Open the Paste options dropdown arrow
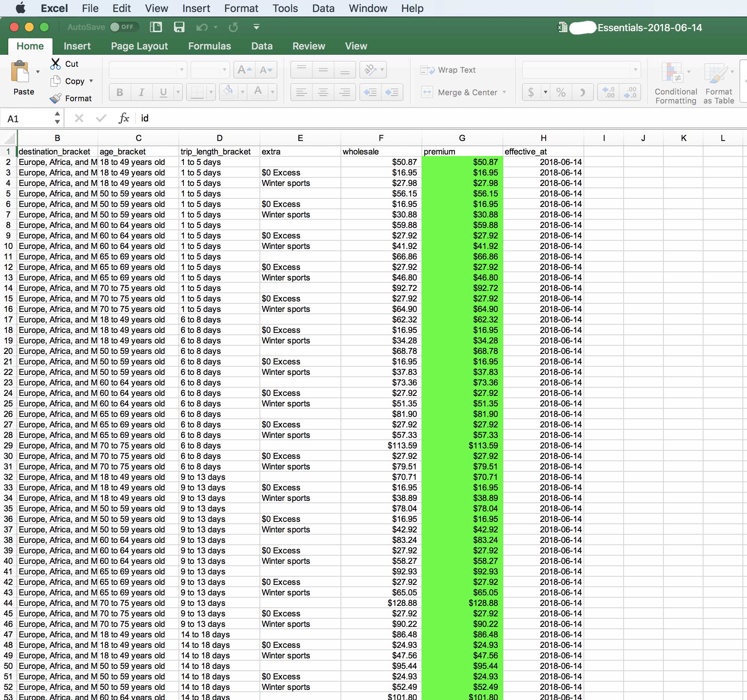The height and width of the screenshot is (700, 747). point(38,71)
